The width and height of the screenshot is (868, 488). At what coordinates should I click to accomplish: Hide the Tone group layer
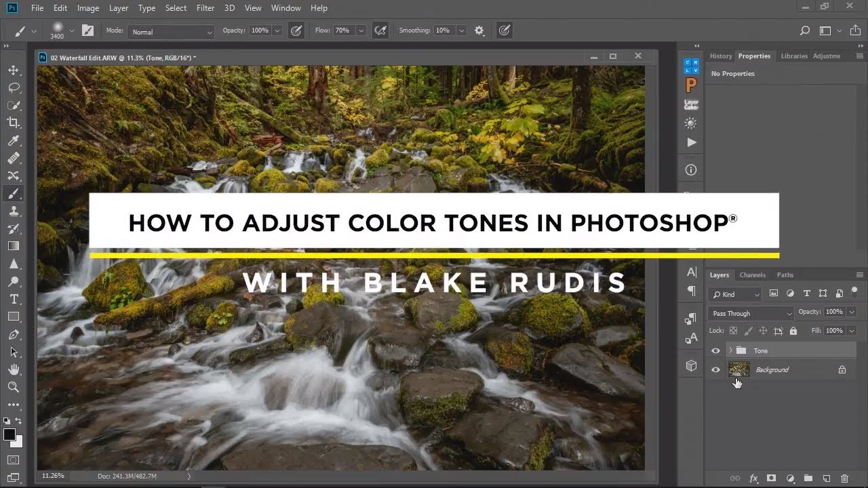click(715, 350)
